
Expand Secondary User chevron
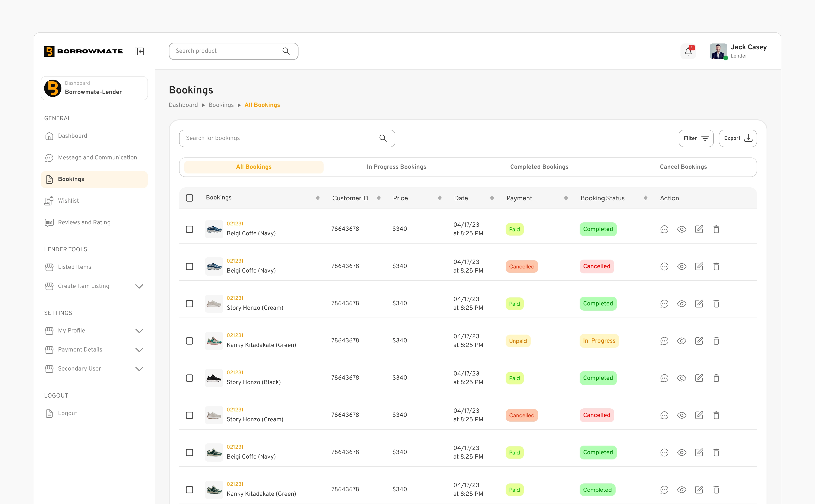[x=139, y=369]
